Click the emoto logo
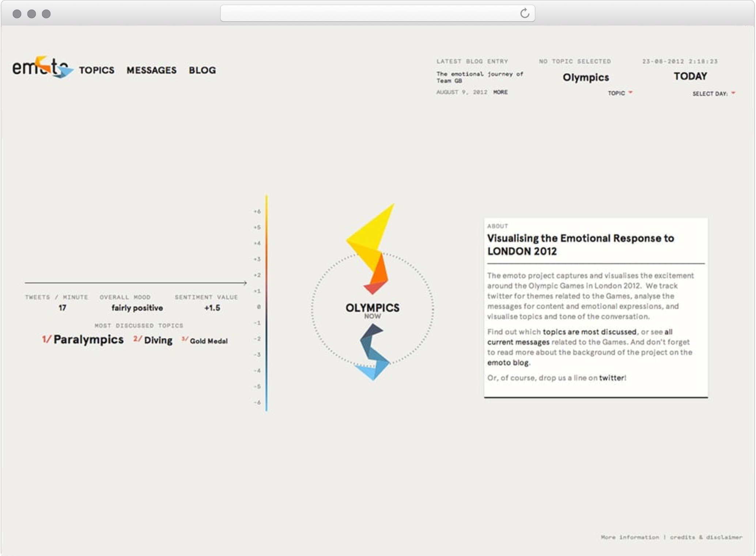756x556 pixels. 42,67
